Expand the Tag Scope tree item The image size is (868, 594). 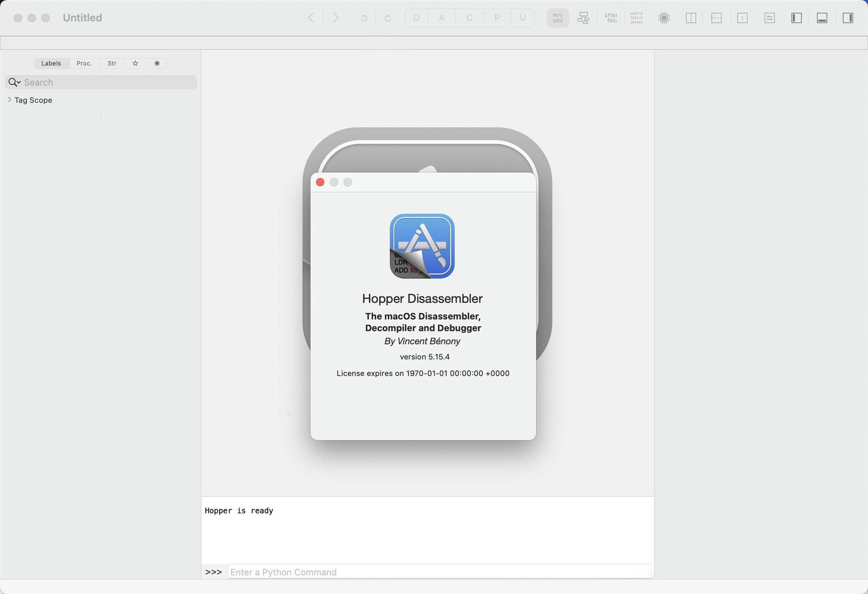(9, 100)
